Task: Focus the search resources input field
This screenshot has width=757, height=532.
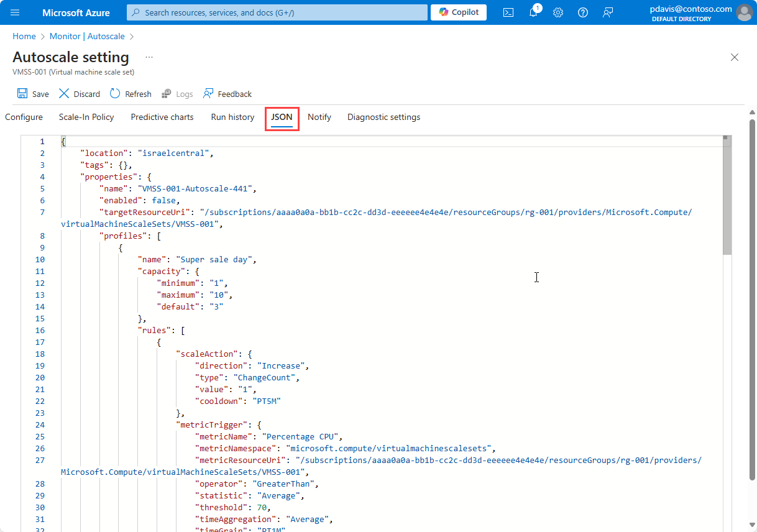Action: (277, 12)
